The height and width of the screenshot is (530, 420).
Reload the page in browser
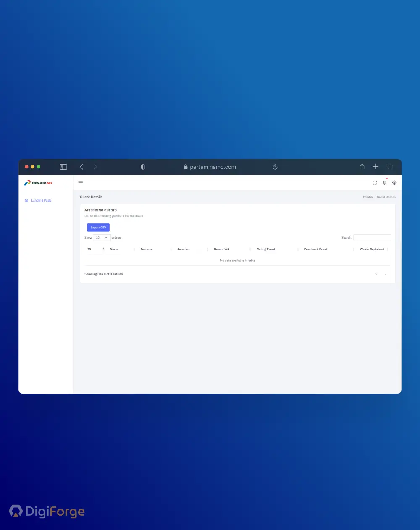click(x=275, y=167)
